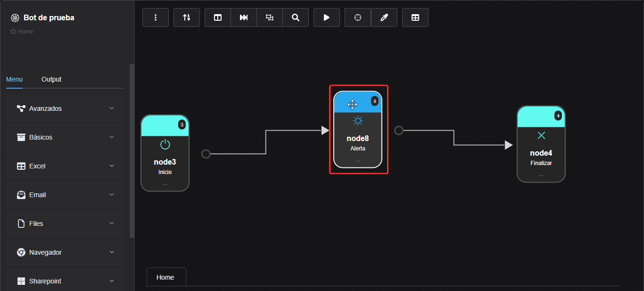Click the X icon on node4
Viewport: 644px width, 291px height.
[x=541, y=135]
